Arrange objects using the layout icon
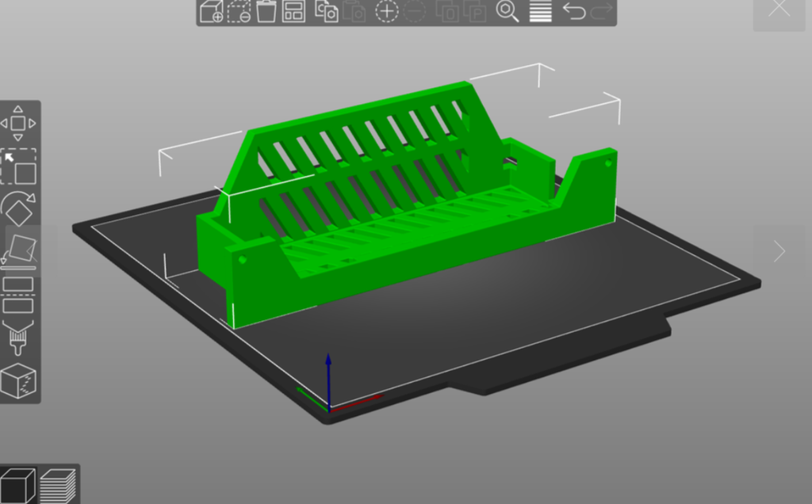The image size is (812, 504). pyautogui.click(x=293, y=11)
